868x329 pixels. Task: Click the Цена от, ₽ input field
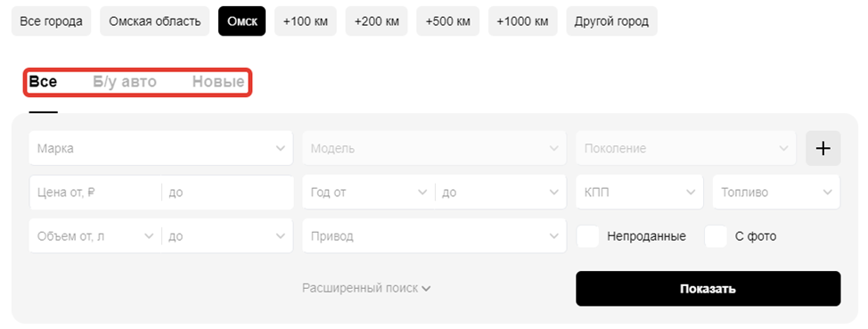(x=95, y=193)
